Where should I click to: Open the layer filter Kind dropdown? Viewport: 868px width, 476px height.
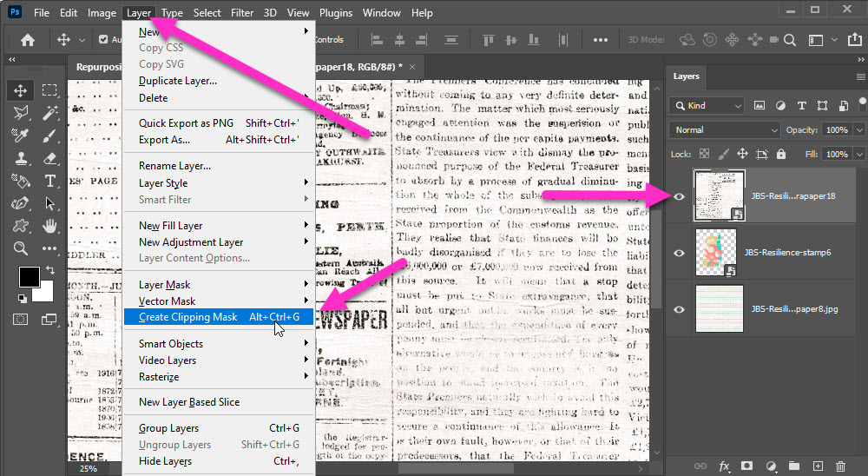[707, 105]
